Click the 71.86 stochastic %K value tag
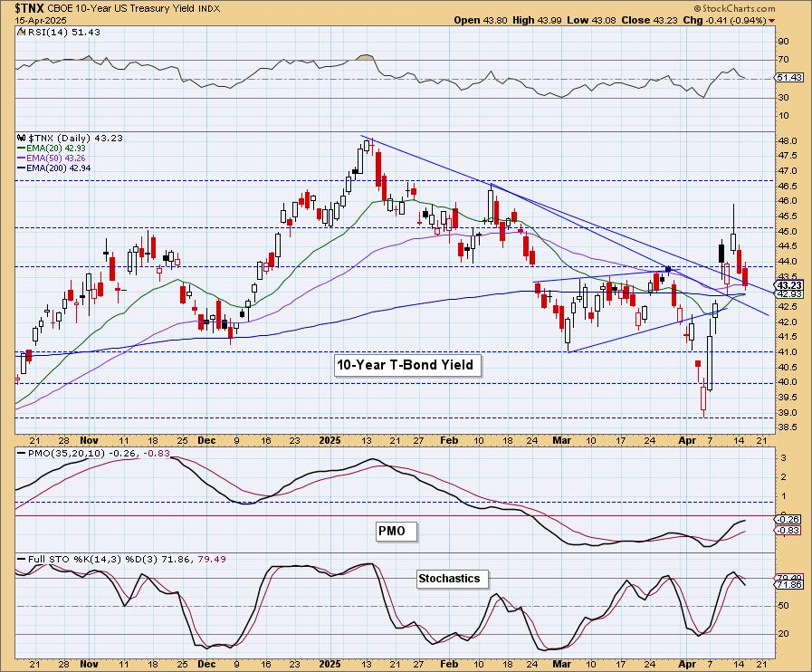812x672 pixels. 789,584
